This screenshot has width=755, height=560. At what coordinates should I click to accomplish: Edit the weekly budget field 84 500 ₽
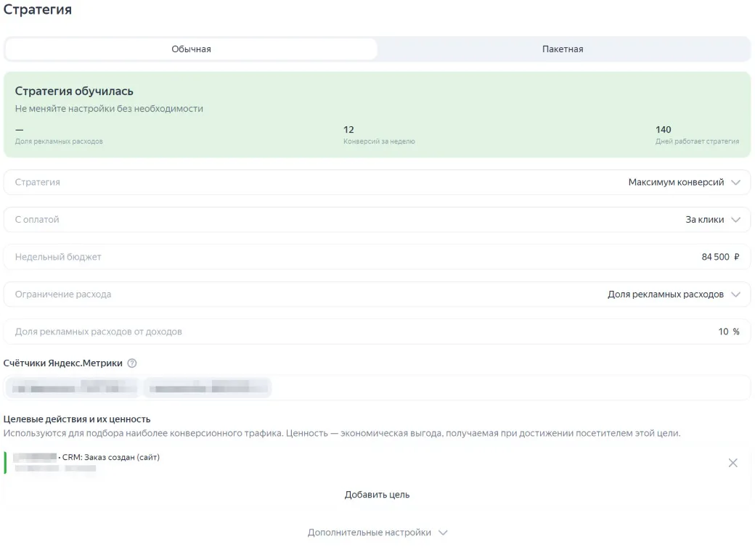click(377, 257)
